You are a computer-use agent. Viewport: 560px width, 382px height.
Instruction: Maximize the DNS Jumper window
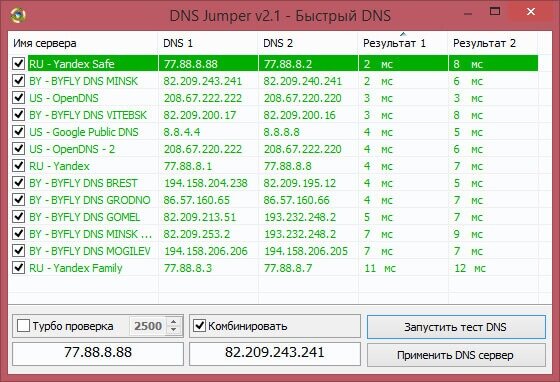[495, 11]
